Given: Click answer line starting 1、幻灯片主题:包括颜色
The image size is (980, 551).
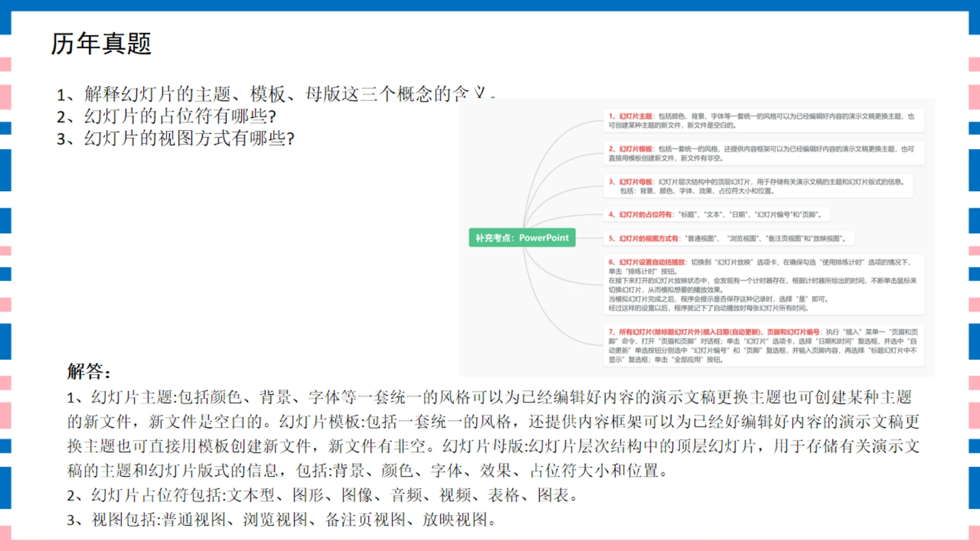Looking at the screenshot, I should tap(490, 397).
